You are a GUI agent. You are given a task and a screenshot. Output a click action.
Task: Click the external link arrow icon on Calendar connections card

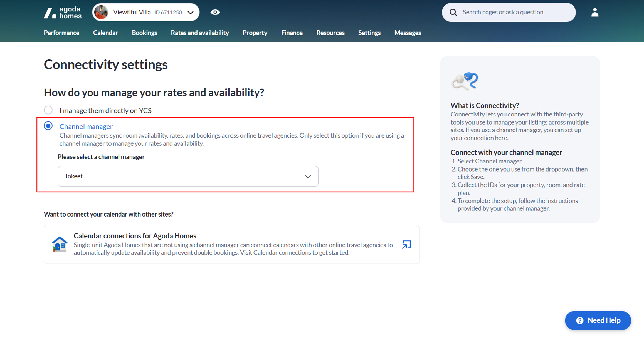coord(406,244)
